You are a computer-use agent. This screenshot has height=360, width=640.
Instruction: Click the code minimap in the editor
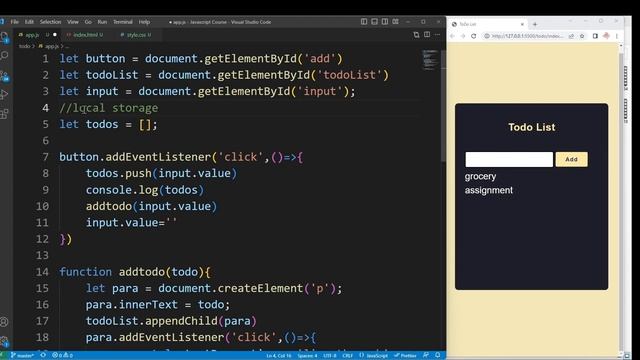430,60
